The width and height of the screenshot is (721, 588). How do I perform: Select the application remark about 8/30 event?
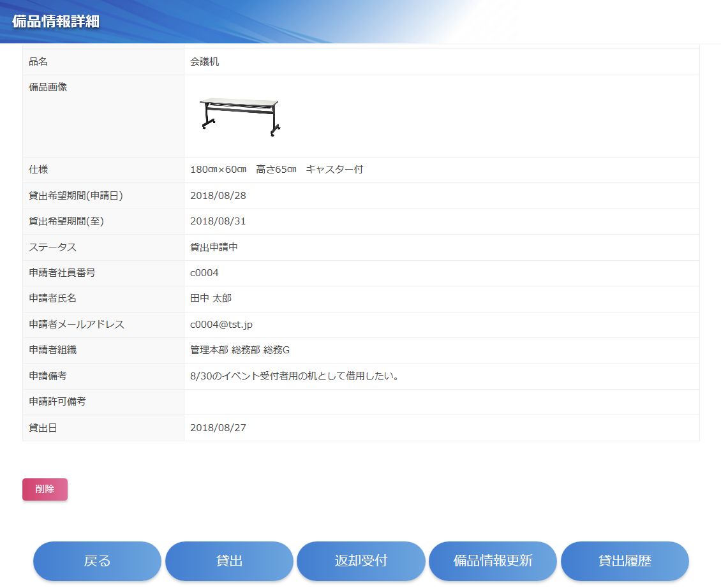click(294, 376)
